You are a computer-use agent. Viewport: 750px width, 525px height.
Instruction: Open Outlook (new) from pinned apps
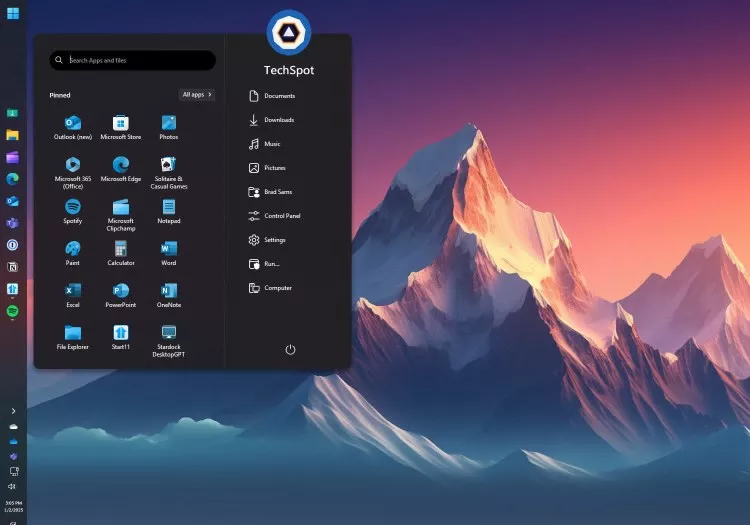pyautogui.click(x=73, y=127)
